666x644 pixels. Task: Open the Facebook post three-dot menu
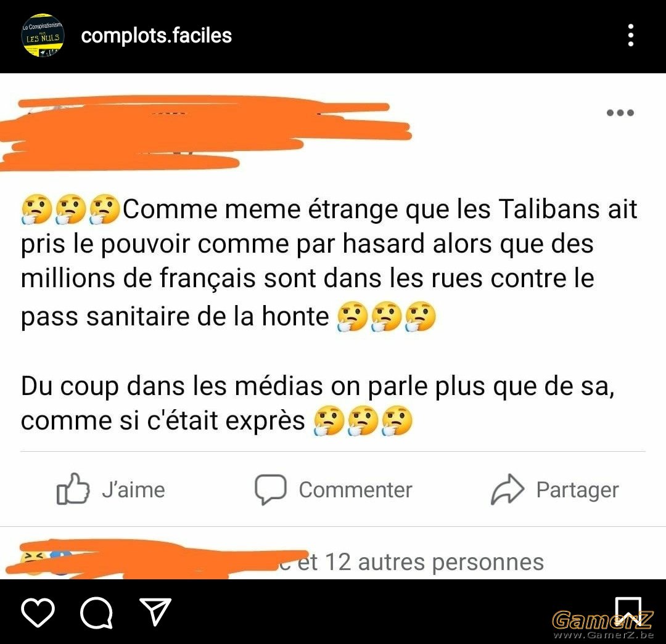(x=620, y=113)
